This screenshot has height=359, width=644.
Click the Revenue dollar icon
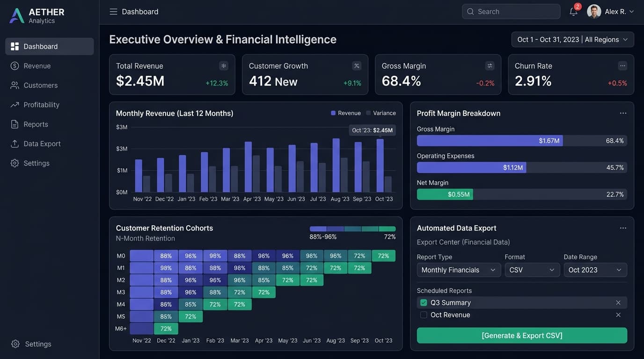(x=15, y=66)
